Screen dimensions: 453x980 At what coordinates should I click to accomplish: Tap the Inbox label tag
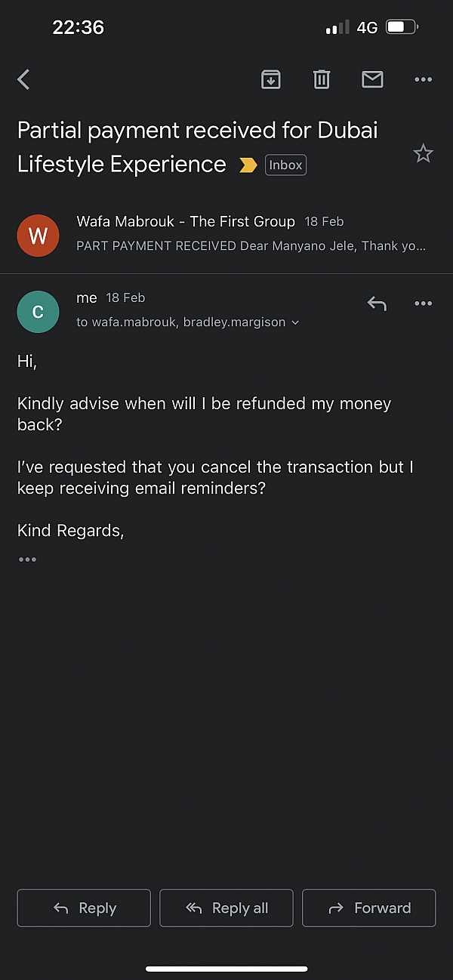[x=285, y=165]
